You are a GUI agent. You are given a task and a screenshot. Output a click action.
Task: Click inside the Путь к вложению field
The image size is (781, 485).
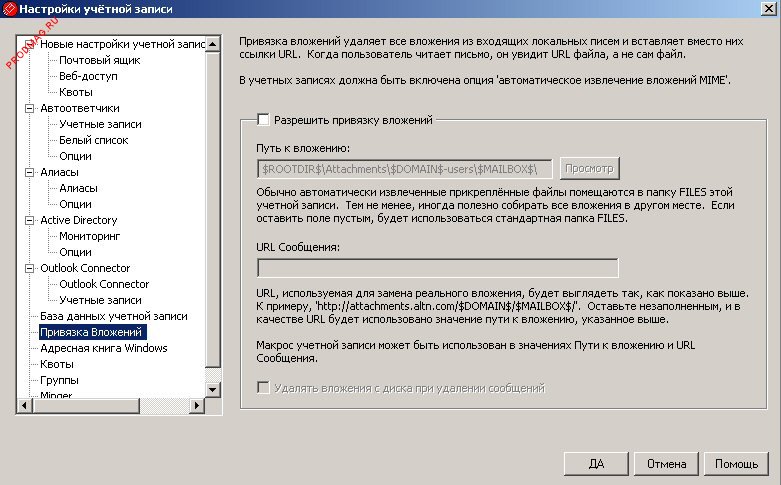coord(405,167)
